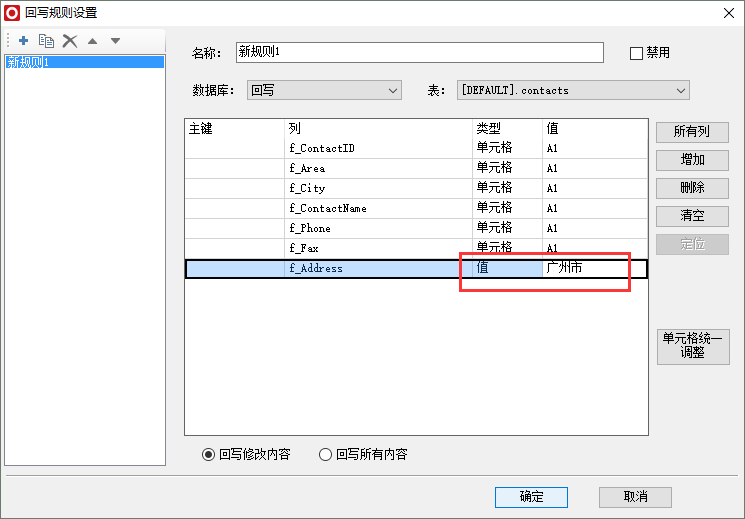Click the 删除 button
Image resolution: width=745 pixels, height=519 pixels.
pyautogui.click(x=692, y=188)
